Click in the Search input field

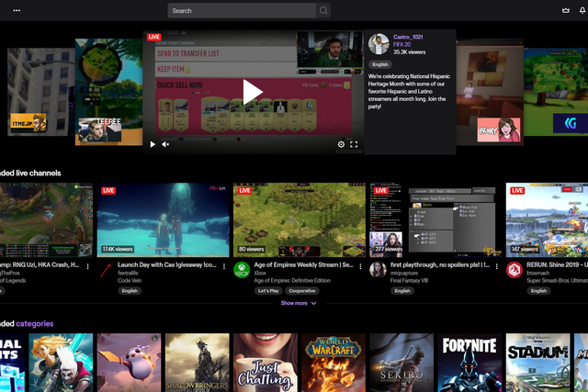242,10
